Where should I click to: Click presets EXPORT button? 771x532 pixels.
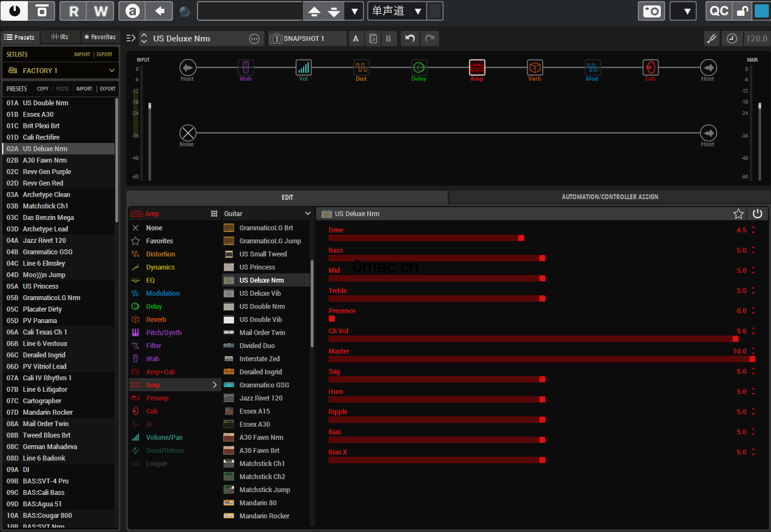[107, 89]
